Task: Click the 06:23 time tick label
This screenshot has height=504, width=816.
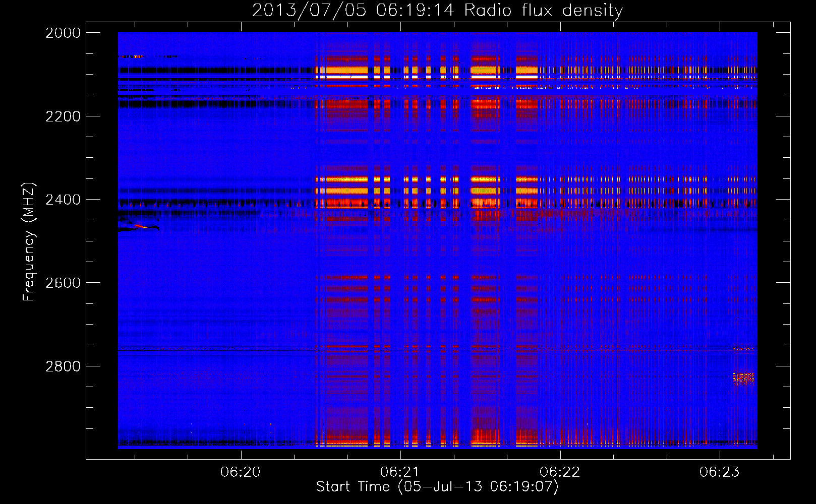Action: [719, 472]
